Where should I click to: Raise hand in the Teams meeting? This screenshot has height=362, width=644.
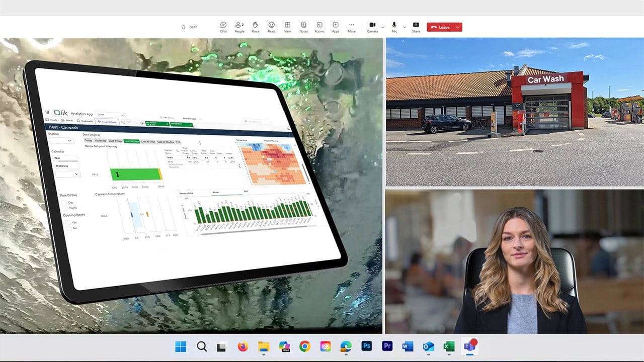coord(255,26)
